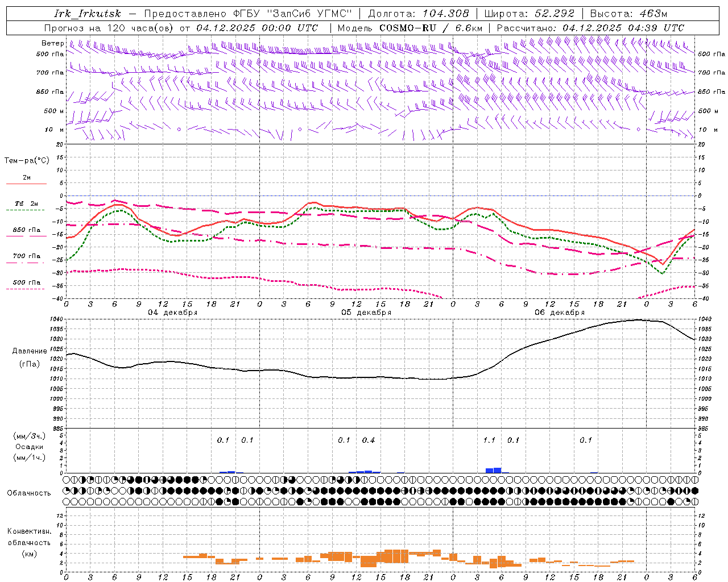Click the 06 декабря date label
728x582 pixels.
tap(560, 313)
